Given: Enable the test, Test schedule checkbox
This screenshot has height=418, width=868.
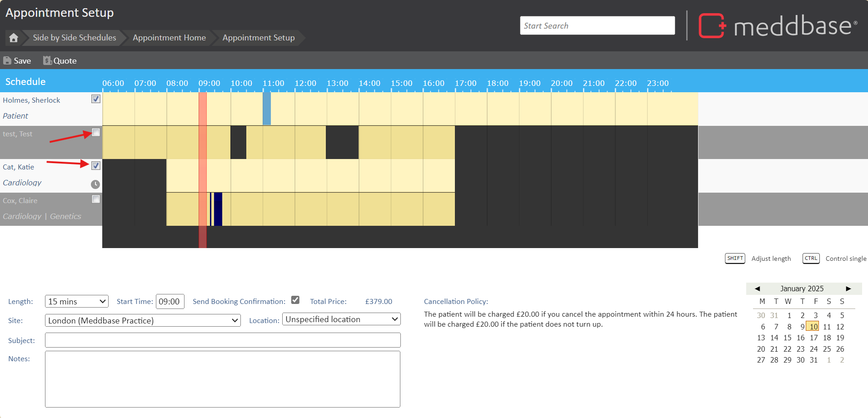Looking at the screenshot, I should [96, 132].
